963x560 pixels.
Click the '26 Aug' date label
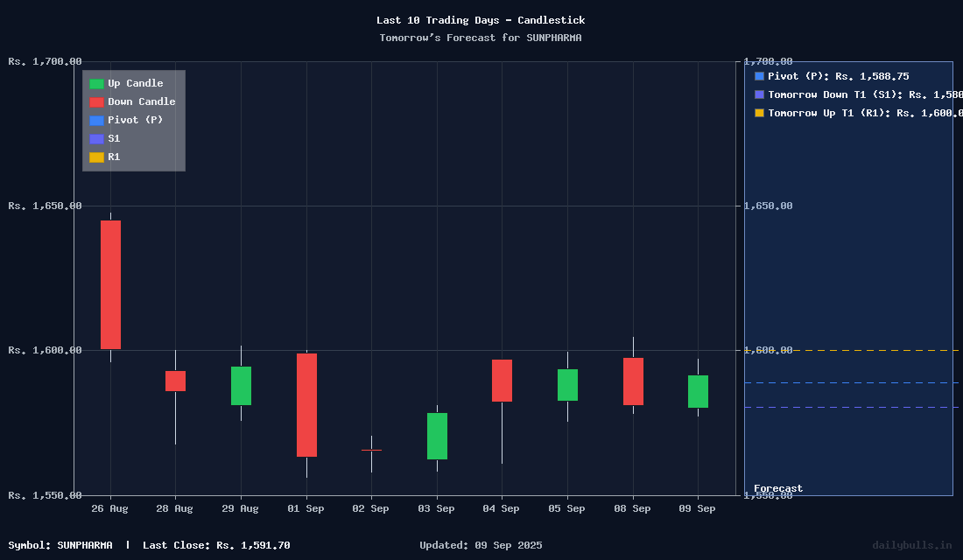110,508
